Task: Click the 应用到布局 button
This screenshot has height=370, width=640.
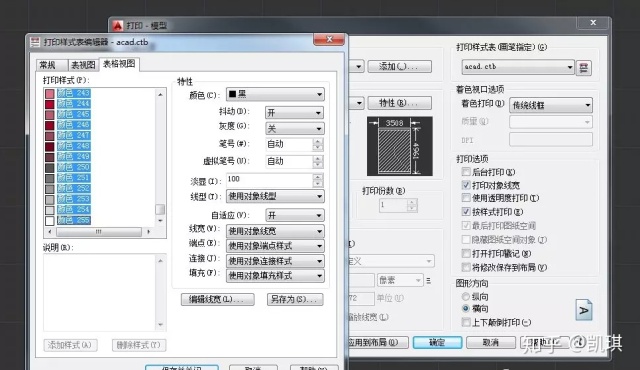Action: coord(377,342)
